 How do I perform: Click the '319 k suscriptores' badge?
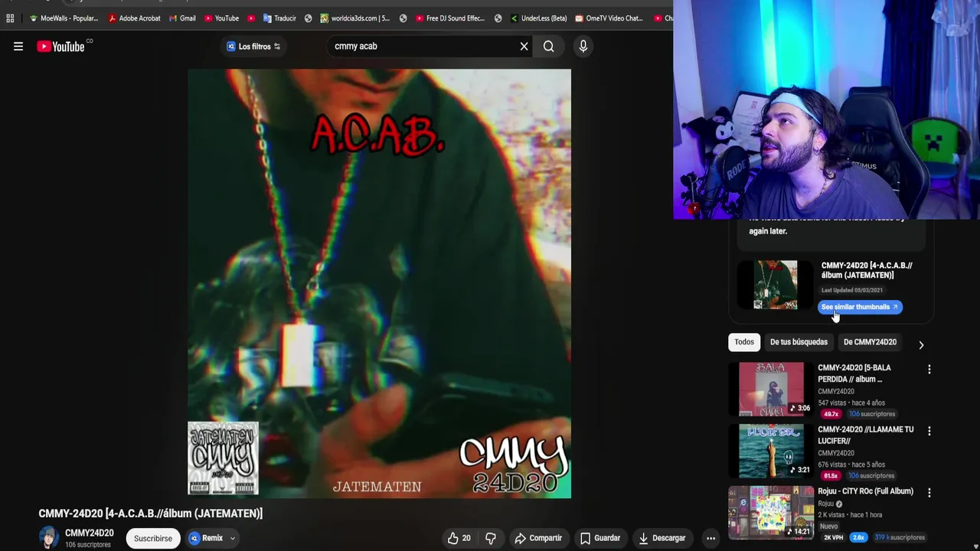[x=900, y=537]
